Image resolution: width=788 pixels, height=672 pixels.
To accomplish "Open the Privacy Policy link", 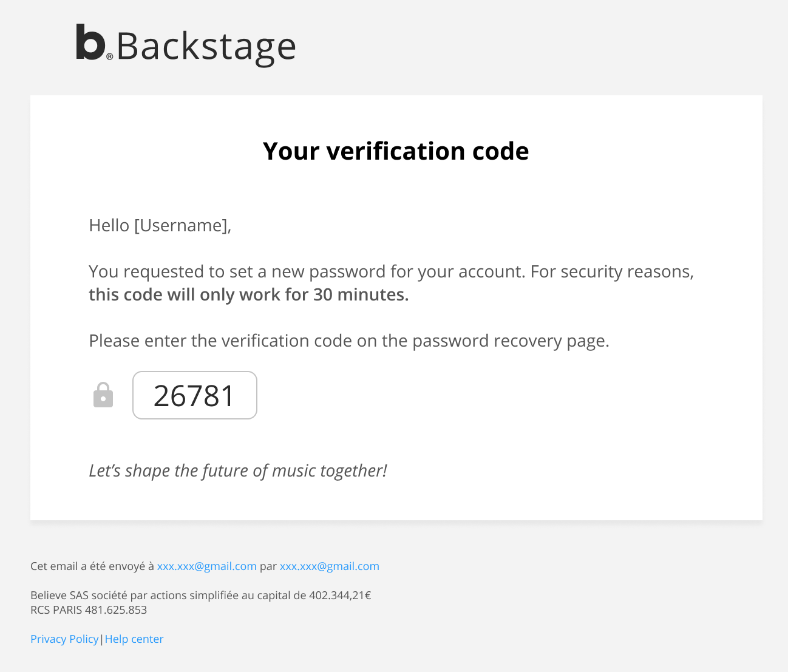I will click(x=64, y=639).
